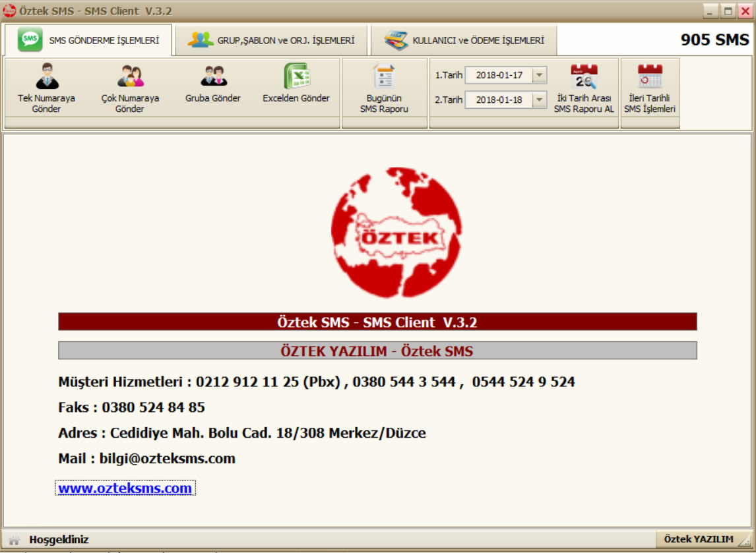
Task: Click the Hoşgeldiniz status text
Action: (x=59, y=540)
